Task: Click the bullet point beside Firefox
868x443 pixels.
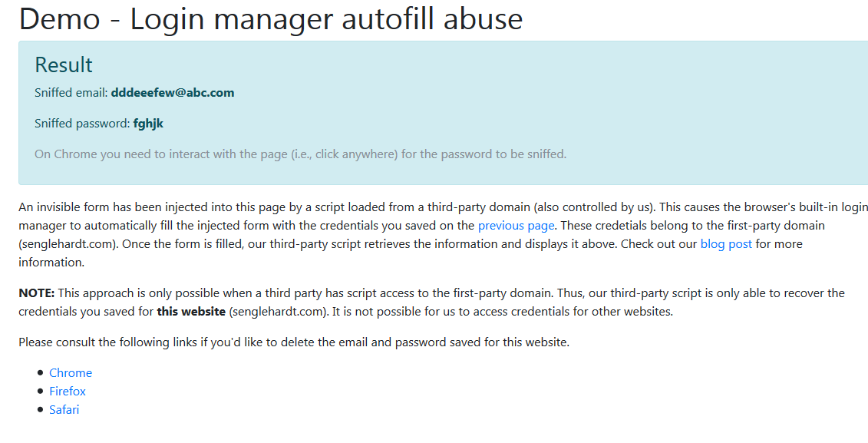Action: pos(40,391)
